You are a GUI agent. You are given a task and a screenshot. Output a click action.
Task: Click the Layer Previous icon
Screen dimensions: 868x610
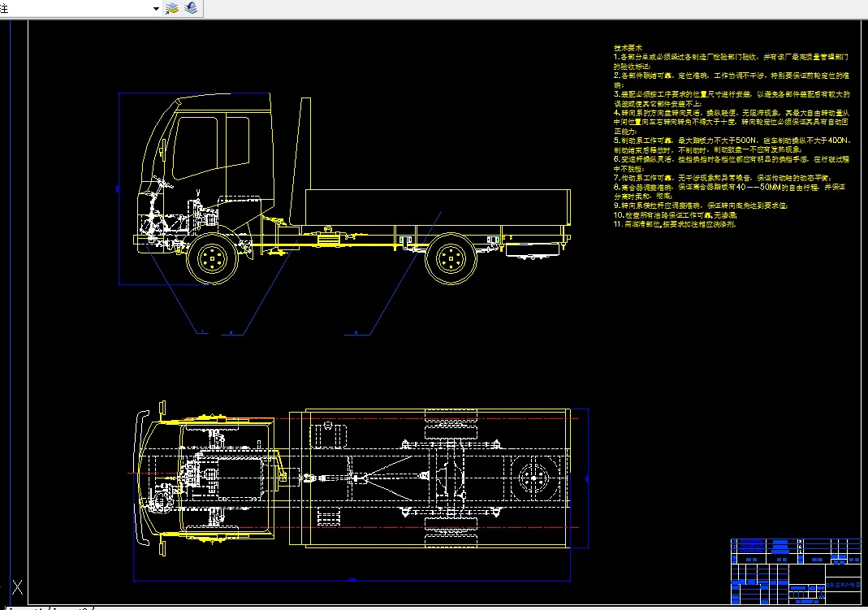tap(191, 8)
